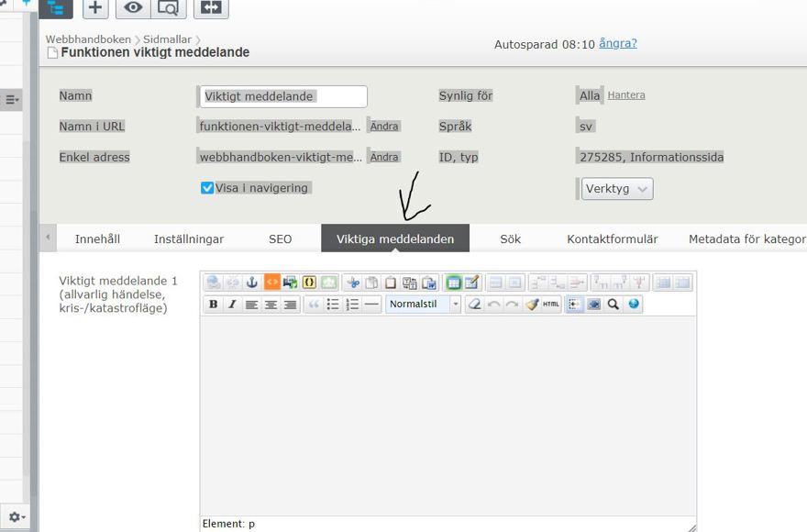Apply bold formatting in the editor
Screen dimensions: 807x532
pyautogui.click(x=214, y=305)
